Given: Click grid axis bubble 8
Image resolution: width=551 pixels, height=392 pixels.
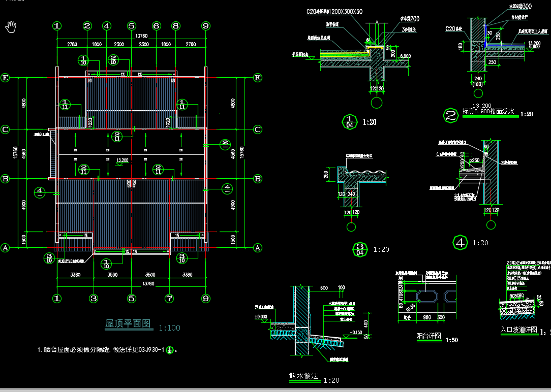Looking at the screenshot, I should [176, 25].
